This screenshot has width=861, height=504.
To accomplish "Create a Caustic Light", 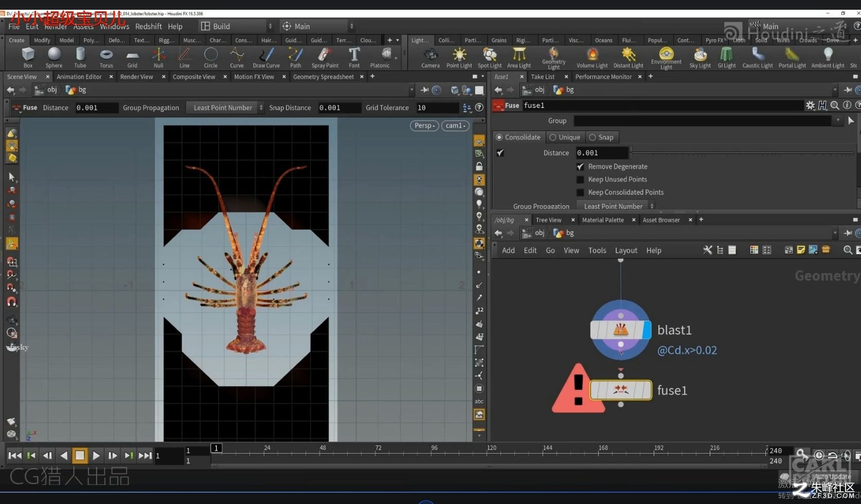I will (x=758, y=58).
